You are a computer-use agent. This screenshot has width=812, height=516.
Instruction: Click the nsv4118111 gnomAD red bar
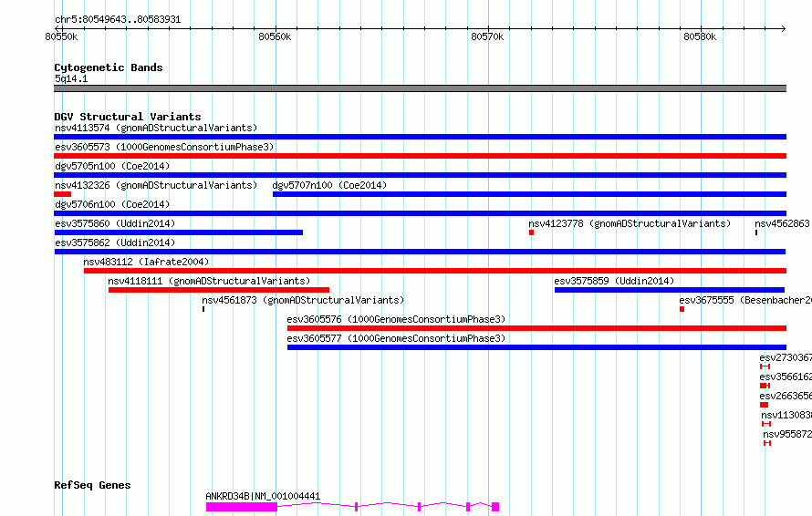coord(219,290)
